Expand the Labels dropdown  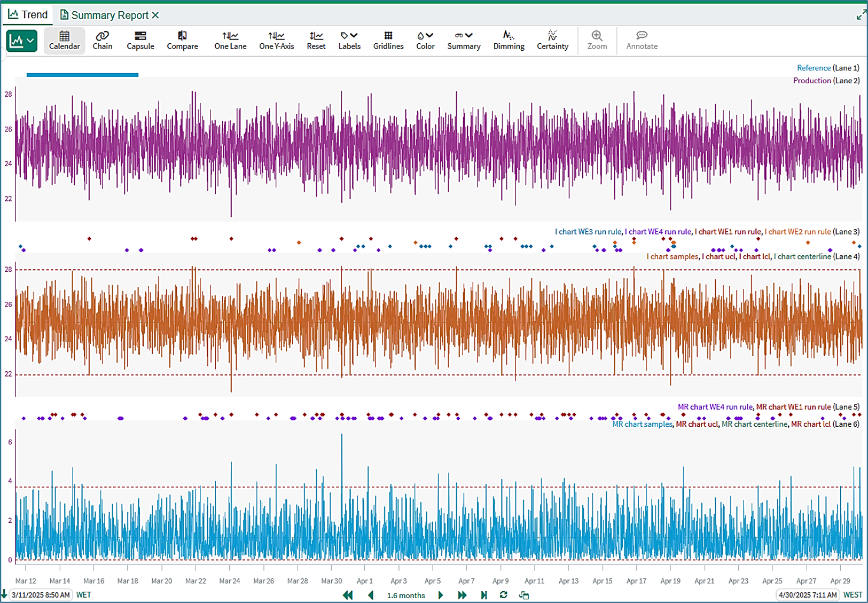point(349,41)
